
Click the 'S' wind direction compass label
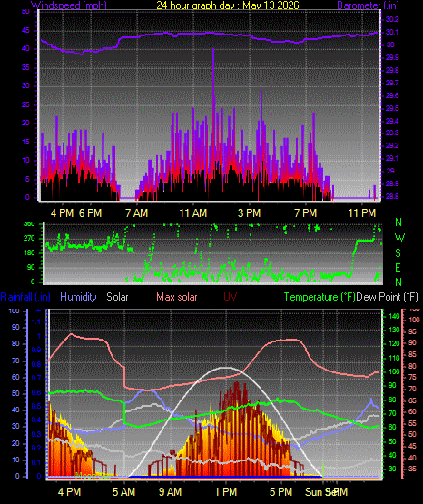(x=398, y=253)
